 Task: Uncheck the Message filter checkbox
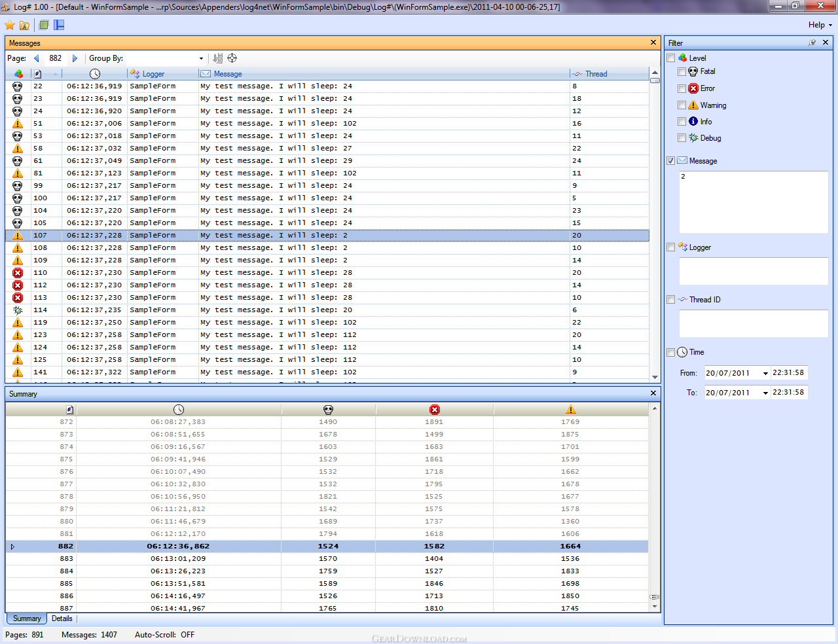click(x=670, y=161)
